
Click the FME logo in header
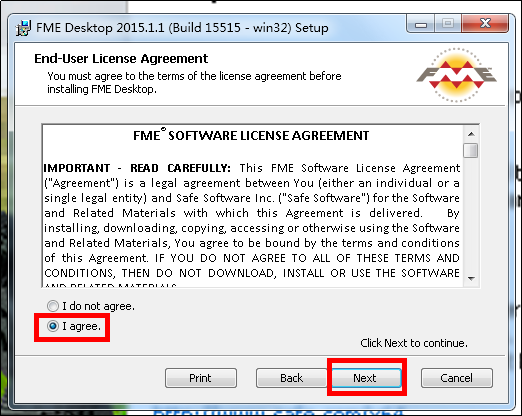pos(456,75)
